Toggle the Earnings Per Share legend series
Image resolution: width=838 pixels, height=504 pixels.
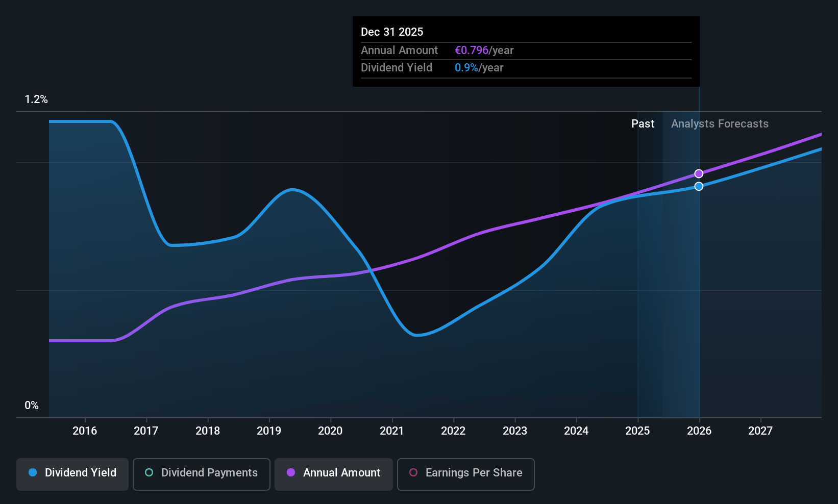(466, 474)
